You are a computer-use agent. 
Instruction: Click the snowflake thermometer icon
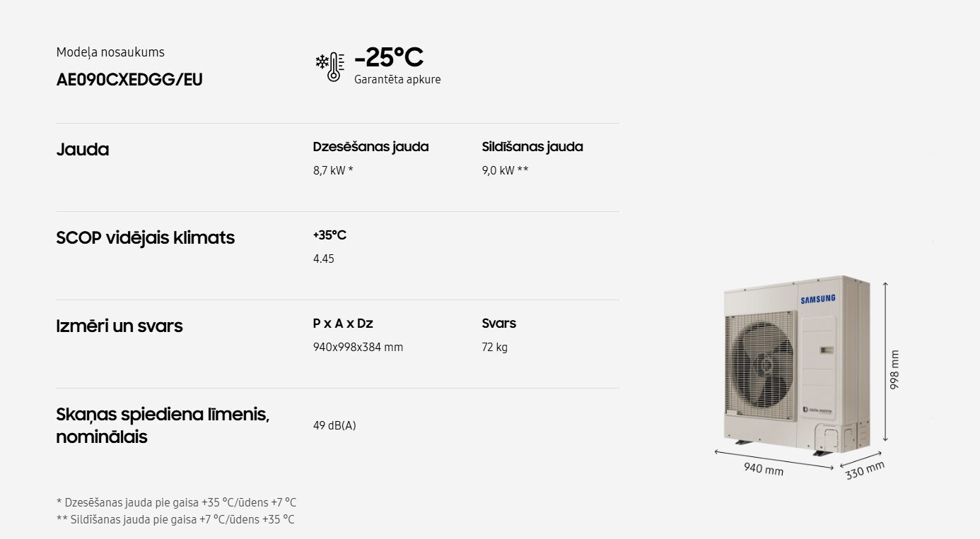click(330, 66)
